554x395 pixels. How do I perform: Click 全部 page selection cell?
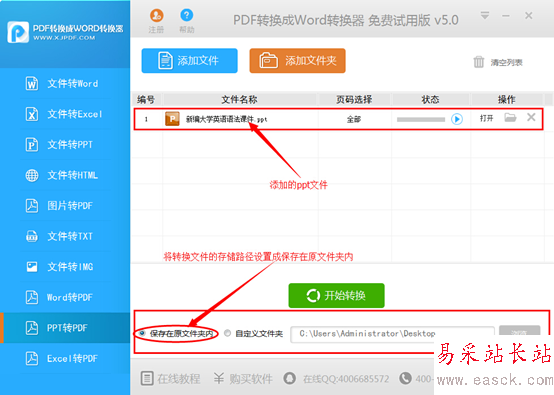tap(354, 119)
